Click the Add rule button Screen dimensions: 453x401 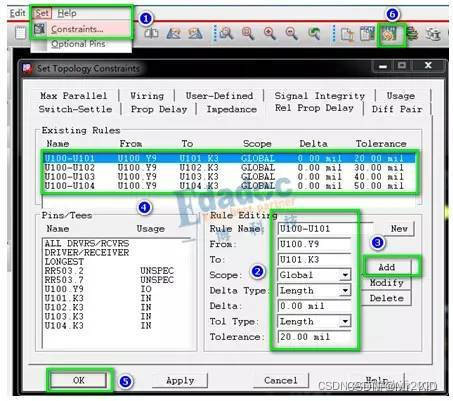[x=387, y=267]
